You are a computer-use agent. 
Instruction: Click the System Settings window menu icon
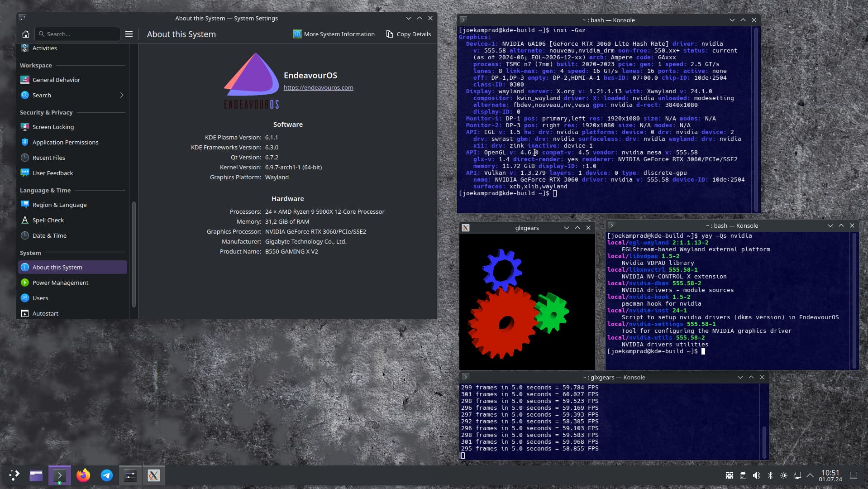(23, 18)
